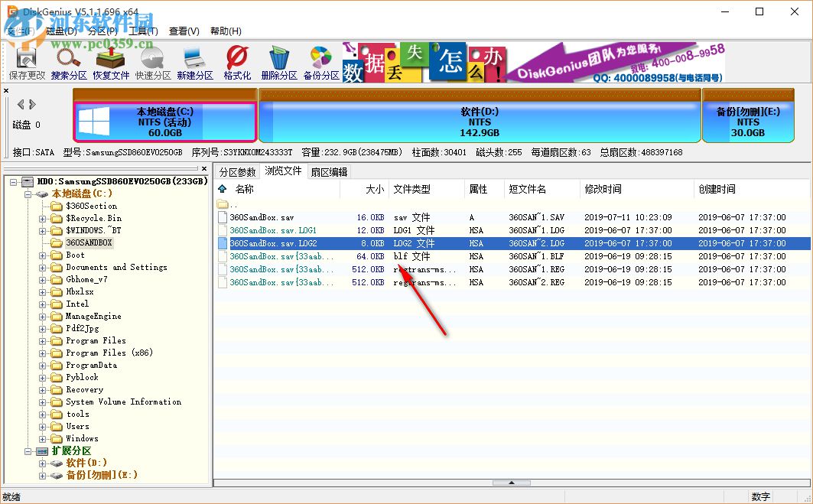Click the 保存更改 (Save Changes) toolbar icon
813x504 pixels.
click(x=27, y=61)
